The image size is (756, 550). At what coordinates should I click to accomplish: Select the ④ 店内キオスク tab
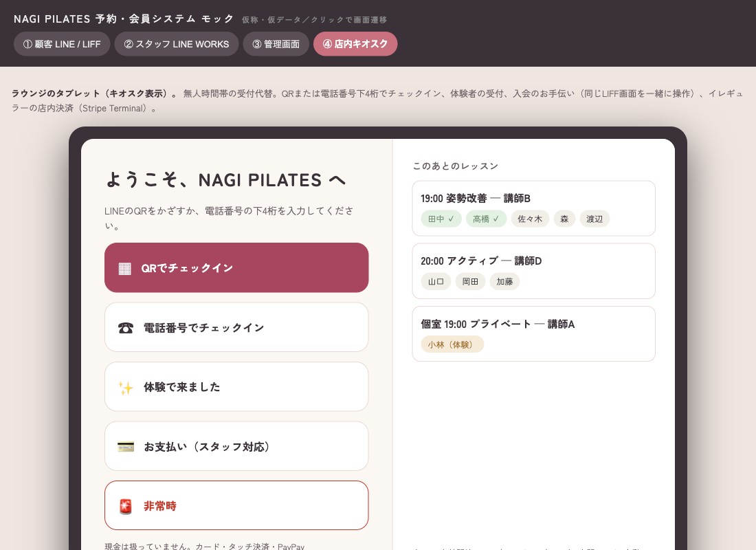tap(355, 44)
